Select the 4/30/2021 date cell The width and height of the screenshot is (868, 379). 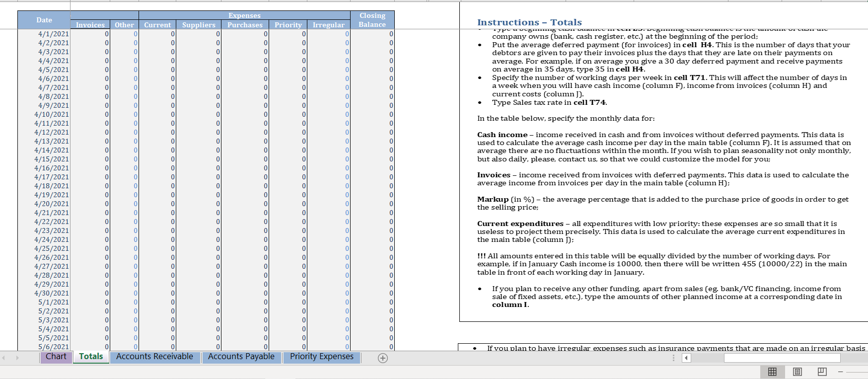44,293
